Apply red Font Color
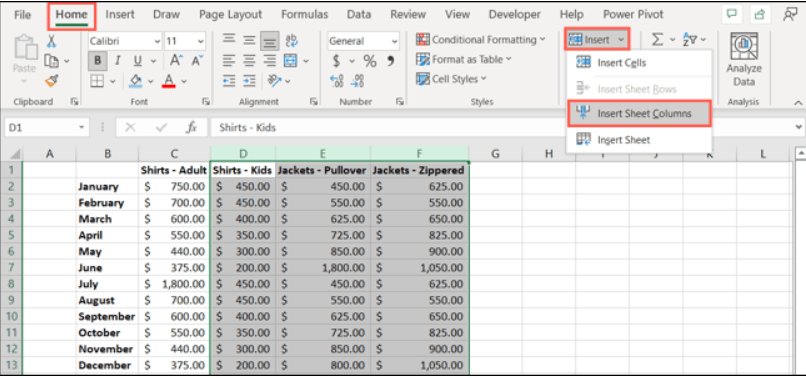 (170, 81)
